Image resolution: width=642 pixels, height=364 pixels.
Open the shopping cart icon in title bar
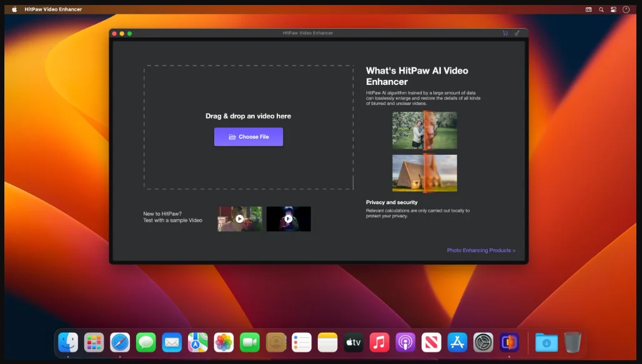tap(505, 33)
